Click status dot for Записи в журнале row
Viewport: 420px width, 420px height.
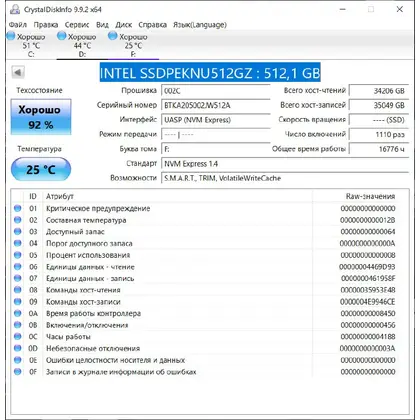[x=18, y=372]
